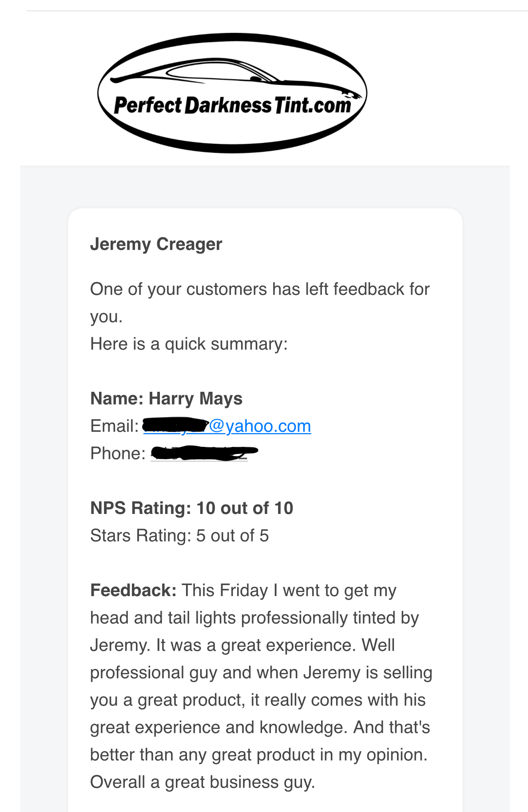Screen dimensions: 528x812
Task: Click the bold Feedback: label
Action: [x=133, y=590]
